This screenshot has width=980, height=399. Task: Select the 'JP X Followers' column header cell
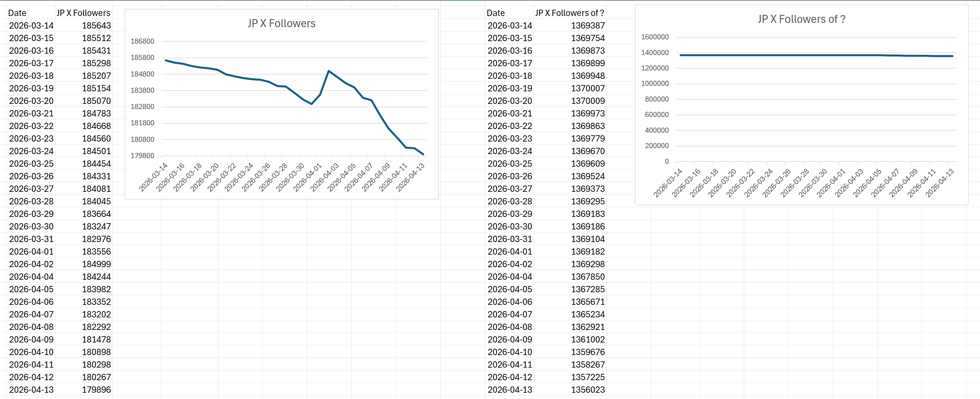click(83, 13)
